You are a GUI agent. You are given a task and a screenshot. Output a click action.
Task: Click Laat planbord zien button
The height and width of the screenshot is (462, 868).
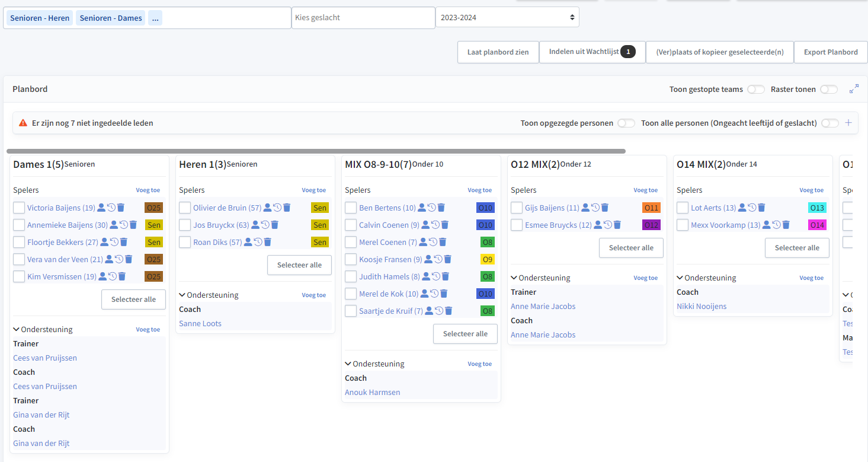(498, 52)
